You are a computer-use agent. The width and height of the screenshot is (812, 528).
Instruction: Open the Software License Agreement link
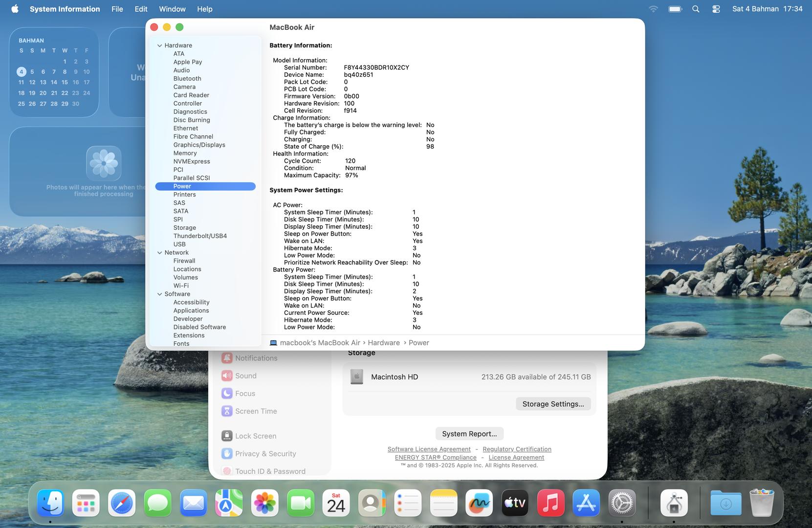pos(429,449)
